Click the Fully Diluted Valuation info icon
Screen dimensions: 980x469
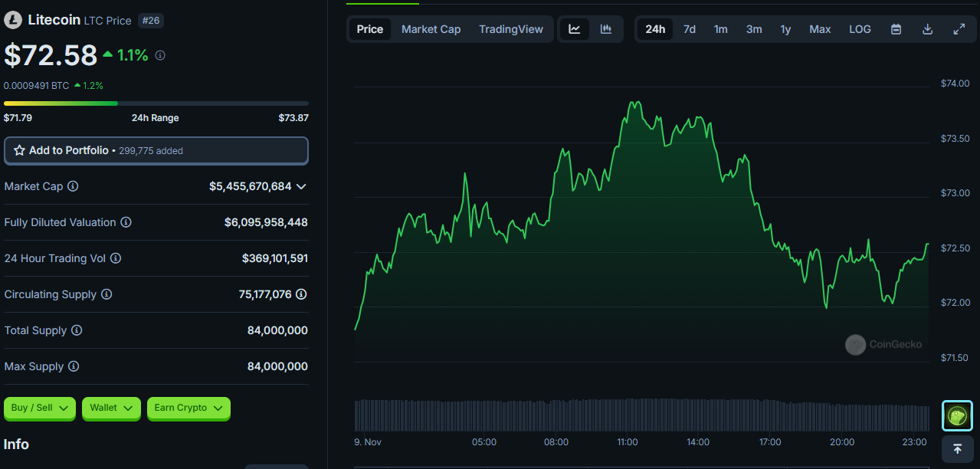click(126, 222)
